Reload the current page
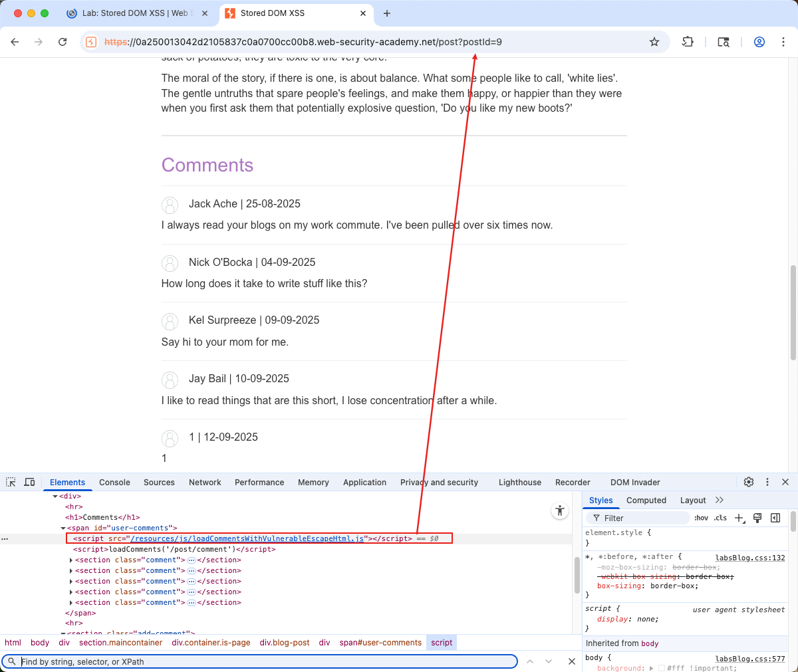This screenshot has width=798, height=672. coord(63,42)
